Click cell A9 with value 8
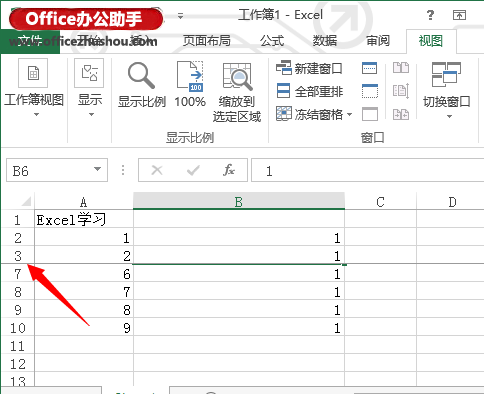This screenshot has height=394, width=484. point(84,310)
